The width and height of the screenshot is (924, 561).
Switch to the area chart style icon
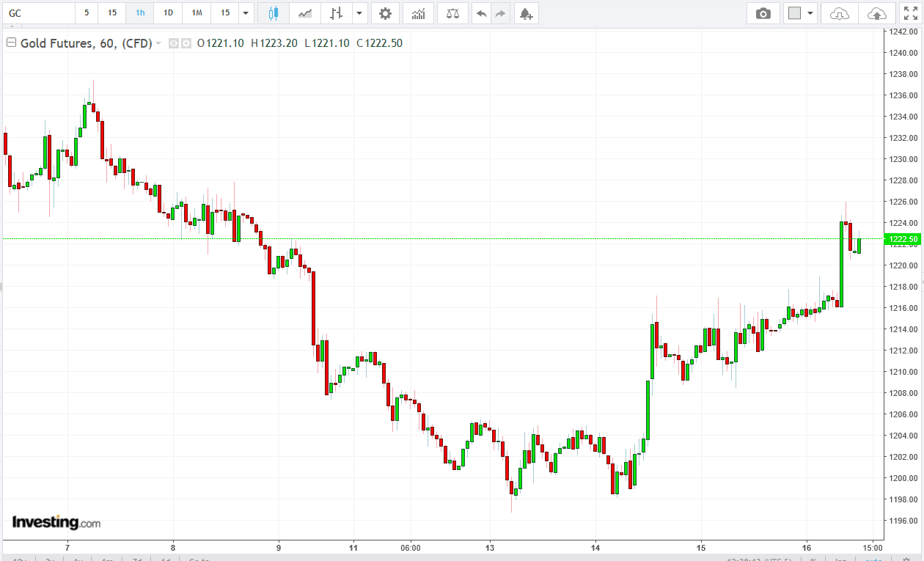click(305, 13)
